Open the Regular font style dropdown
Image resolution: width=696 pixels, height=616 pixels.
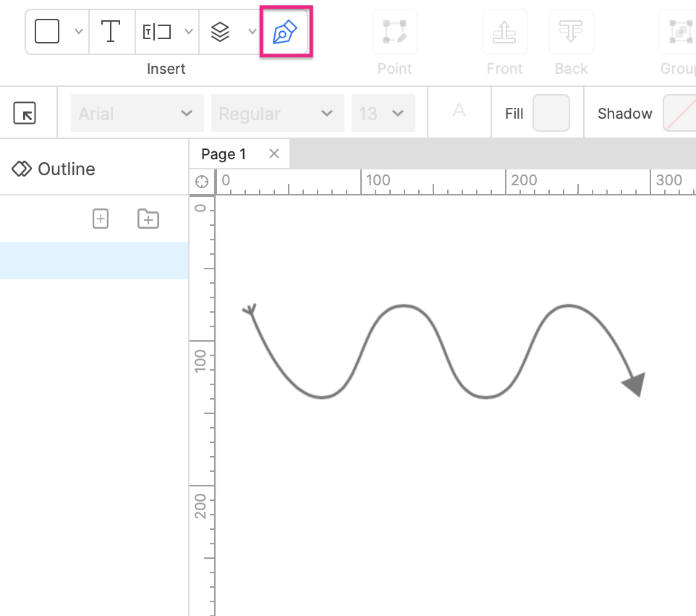[x=277, y=113]
